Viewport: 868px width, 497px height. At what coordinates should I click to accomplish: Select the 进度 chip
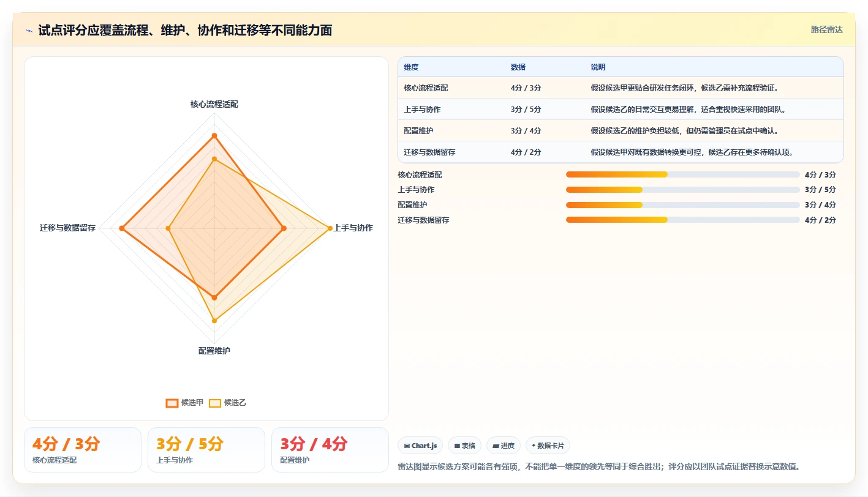(x=504, y=446)
